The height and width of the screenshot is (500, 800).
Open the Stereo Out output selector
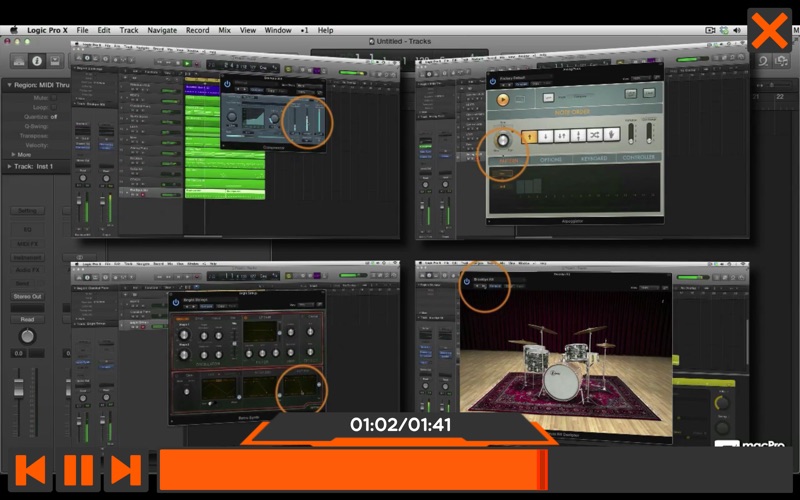27,296
